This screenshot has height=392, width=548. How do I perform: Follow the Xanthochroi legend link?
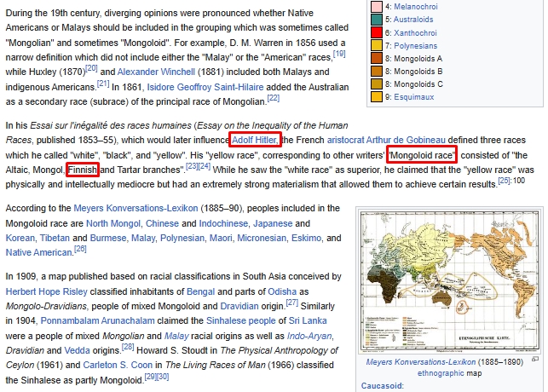(415, 33)
